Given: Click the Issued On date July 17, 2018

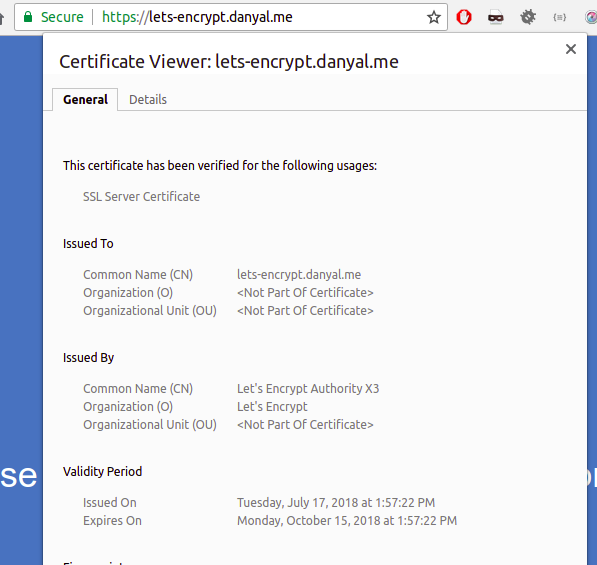Looking at the screenshot, I should (x=336, y=503).
